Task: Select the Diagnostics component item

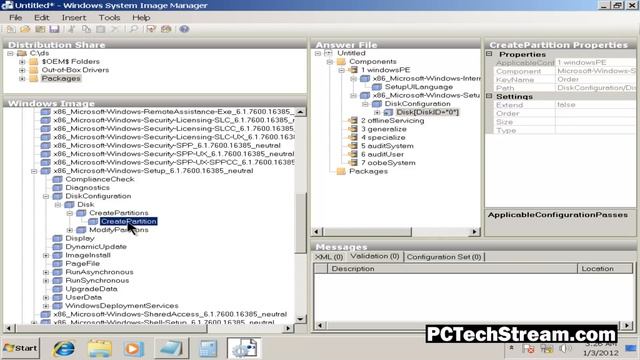Action: (x=87, y=188)
